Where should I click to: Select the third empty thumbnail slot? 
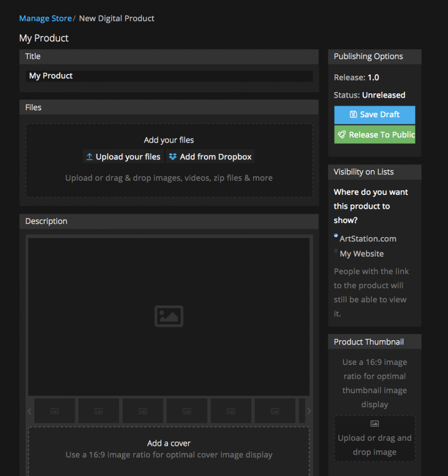tap(143, 411)
